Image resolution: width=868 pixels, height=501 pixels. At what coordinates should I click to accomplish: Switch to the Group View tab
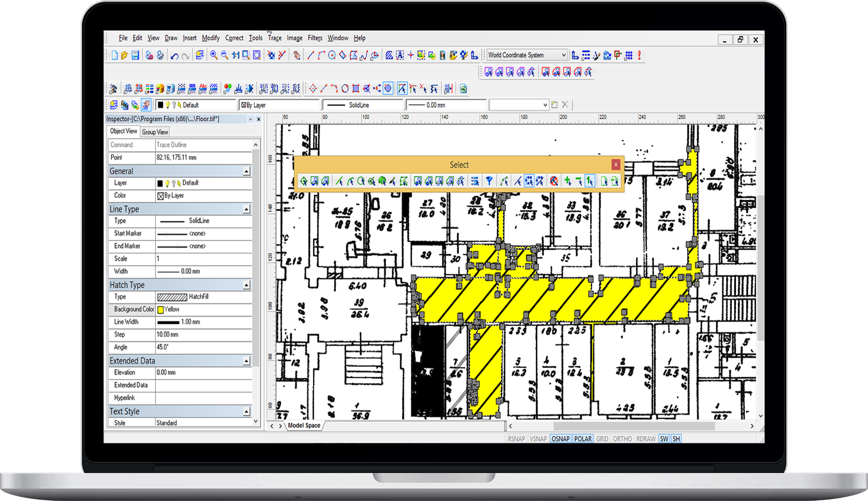(x=155, y=131)
